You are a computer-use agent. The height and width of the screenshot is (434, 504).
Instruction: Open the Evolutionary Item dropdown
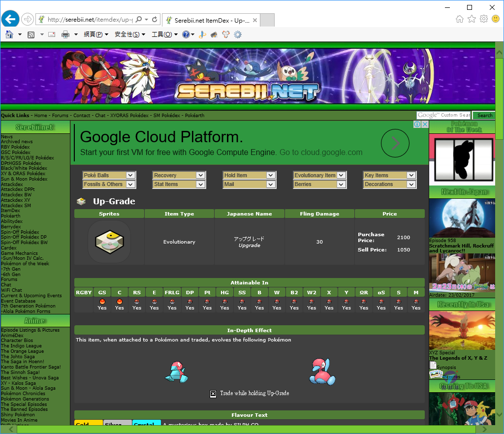click(319, 175)
